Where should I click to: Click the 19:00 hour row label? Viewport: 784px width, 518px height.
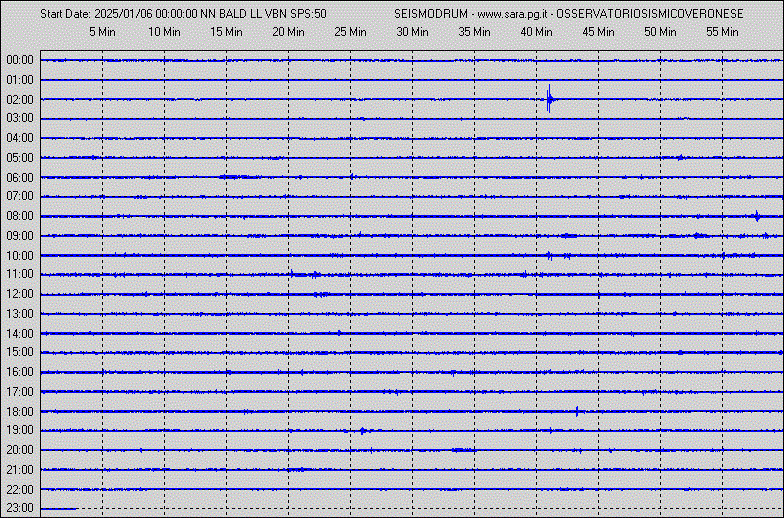tap(20, 430)
